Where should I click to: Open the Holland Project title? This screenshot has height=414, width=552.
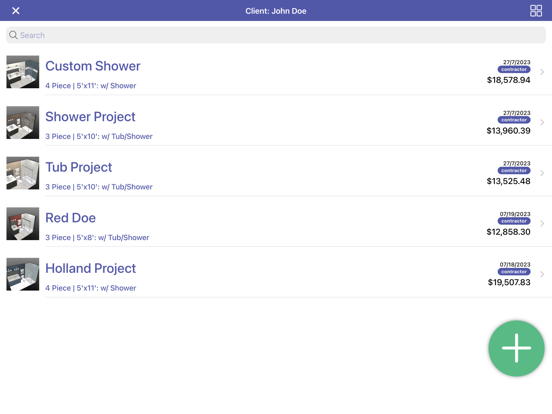pyautogui.click(x=90, y=269)
